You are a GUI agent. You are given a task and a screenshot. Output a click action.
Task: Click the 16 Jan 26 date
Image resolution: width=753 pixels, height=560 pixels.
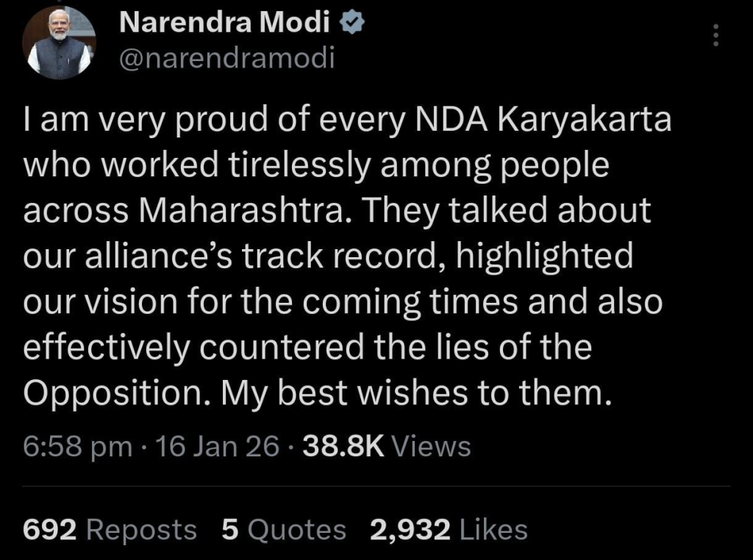[x=218, y=446]
